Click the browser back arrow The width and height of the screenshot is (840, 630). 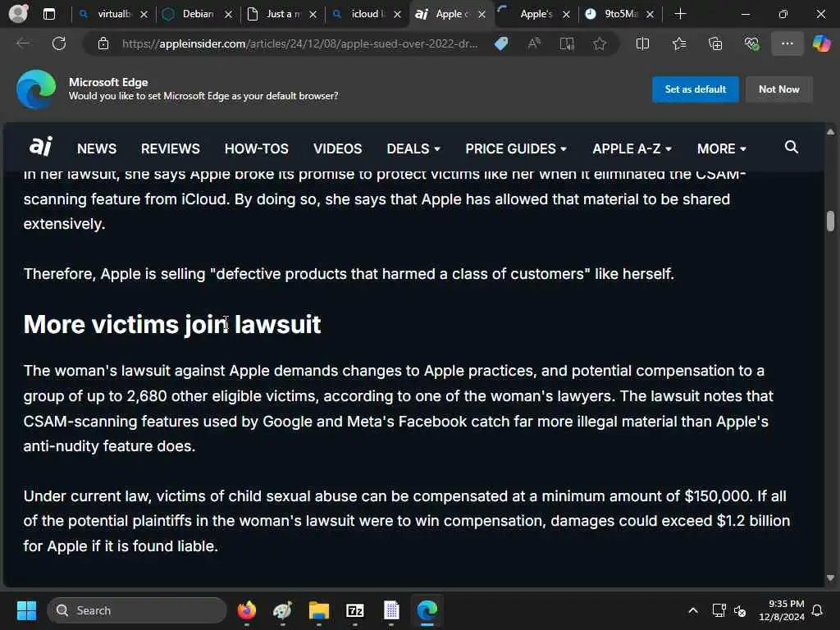coord(23,43)
